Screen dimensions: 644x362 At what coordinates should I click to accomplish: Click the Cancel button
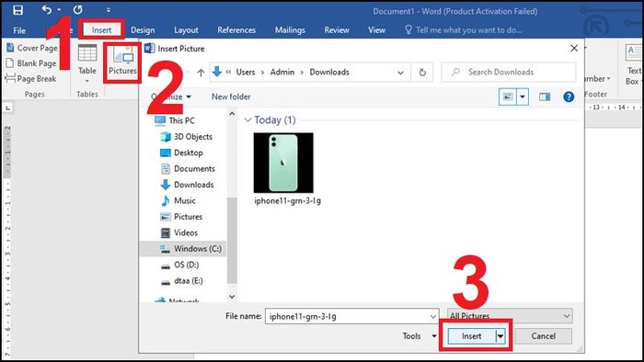click(x=543, y=336)
